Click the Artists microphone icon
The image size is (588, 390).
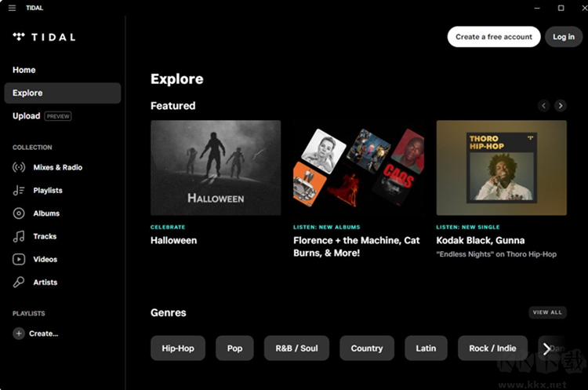pyautogui.click(x=19, y=282)
